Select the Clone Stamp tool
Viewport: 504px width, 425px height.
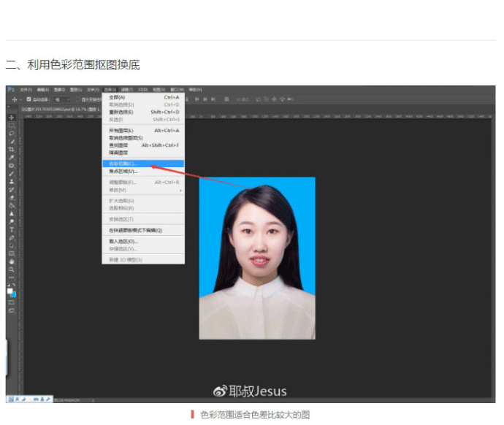[x=12, y=182]
